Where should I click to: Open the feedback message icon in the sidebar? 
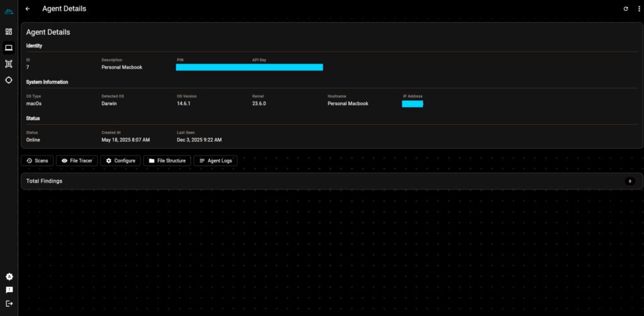[9, 290]
